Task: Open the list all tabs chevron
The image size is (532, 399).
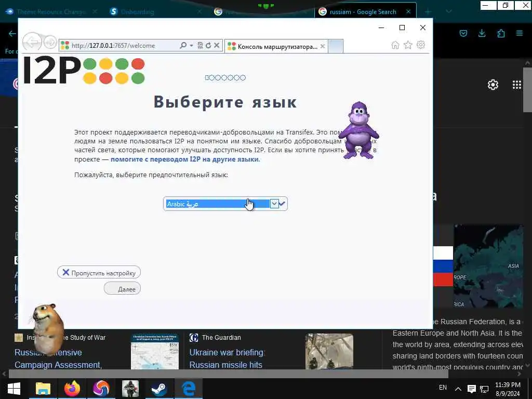Action: 449,11
